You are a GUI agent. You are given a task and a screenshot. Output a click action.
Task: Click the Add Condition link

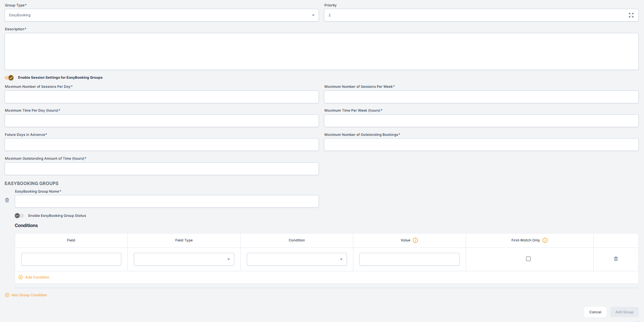pos(37,277)
